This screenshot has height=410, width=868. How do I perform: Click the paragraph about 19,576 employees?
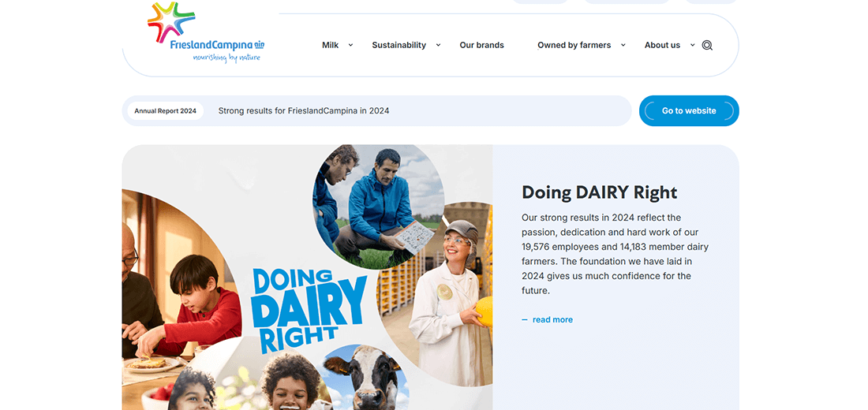(615, 254)
